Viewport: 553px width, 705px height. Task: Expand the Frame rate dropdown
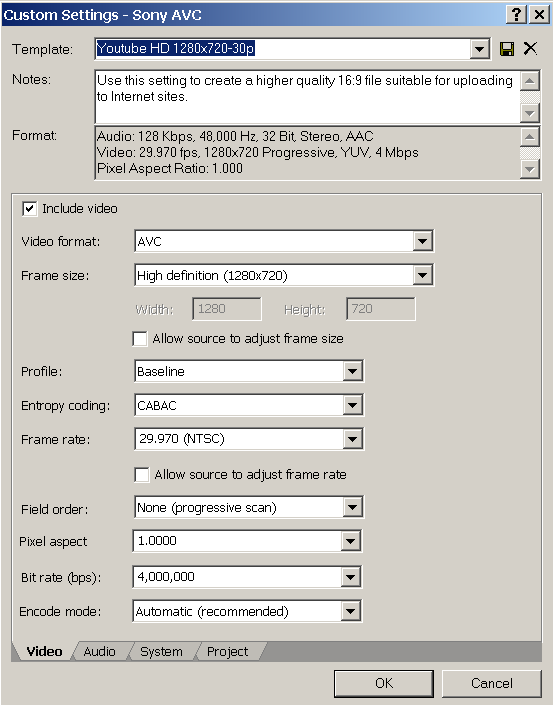pos(352,439)
